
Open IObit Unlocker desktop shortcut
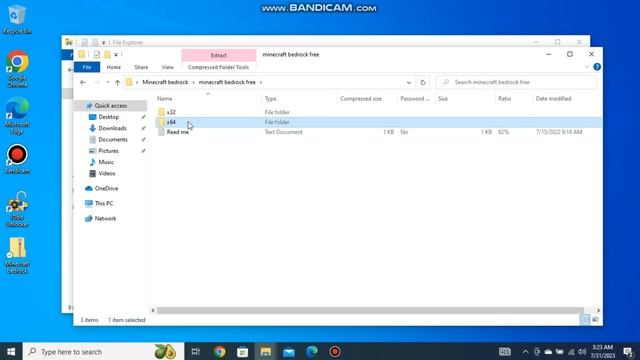click(17, 209)
